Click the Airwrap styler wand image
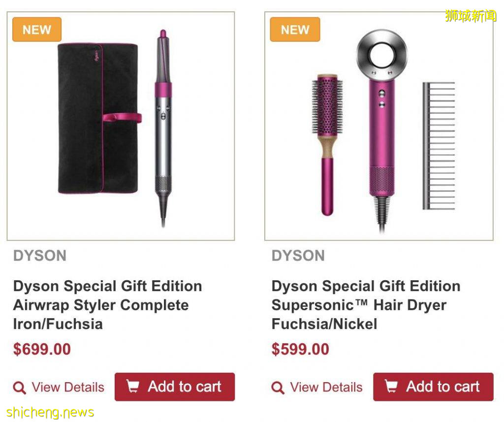 point(163,128)
